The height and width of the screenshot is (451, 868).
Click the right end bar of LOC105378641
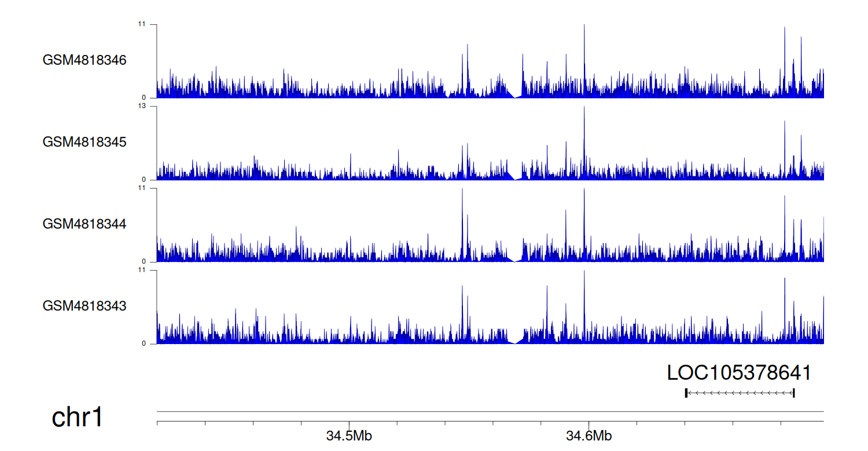tap(793, 393)
